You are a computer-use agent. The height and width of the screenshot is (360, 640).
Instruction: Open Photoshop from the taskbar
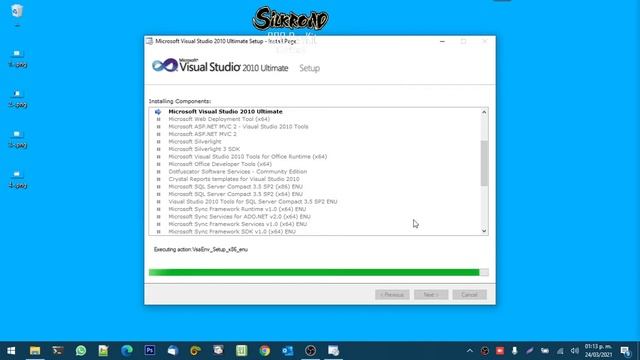pos(150,351)
